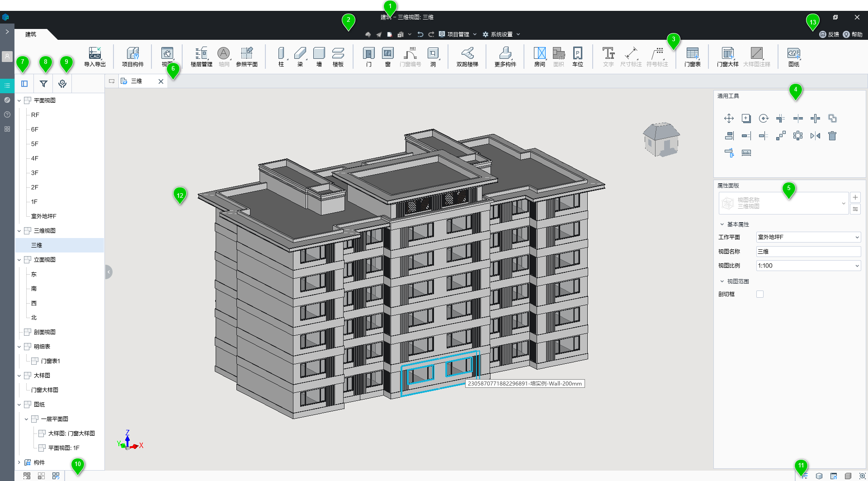Click the delete trash icon in 通用工具
This screenshot has height=481, width=868.
point(832,136)
